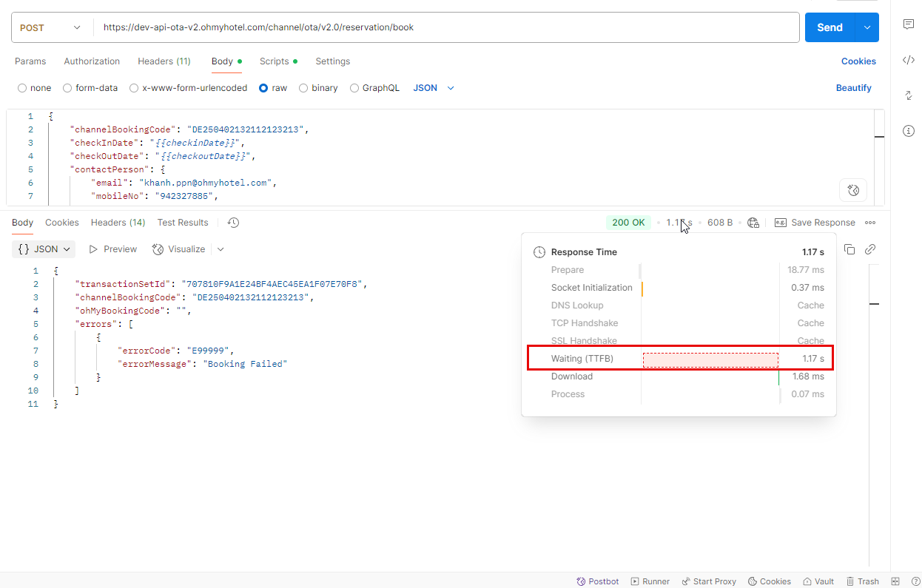Copy response using the copy icon
Viewport: 922px width, 588px height.
(x=849, y=249)
